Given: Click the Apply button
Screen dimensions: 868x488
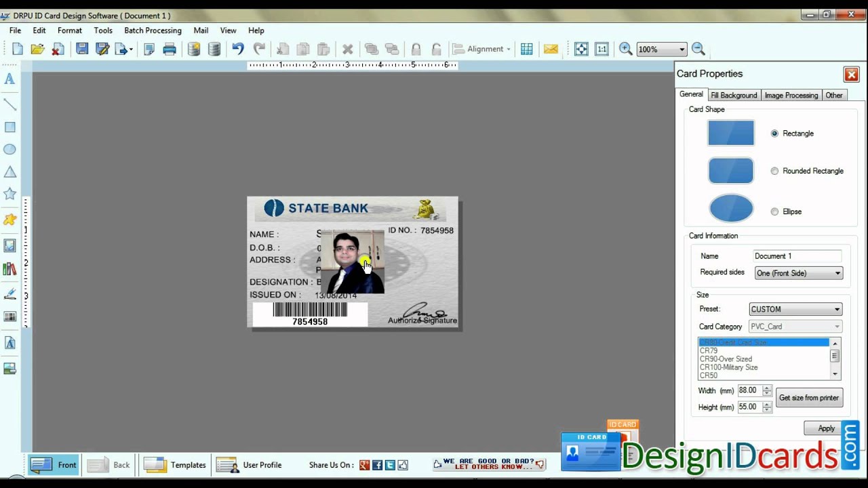Looking at the screenshot, I should [x=826, y=428].
